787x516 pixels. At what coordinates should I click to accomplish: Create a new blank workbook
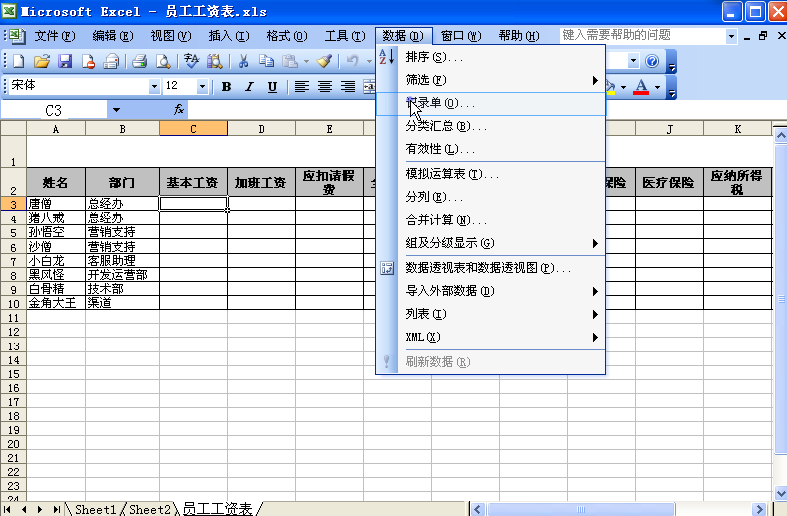(19, 61)
